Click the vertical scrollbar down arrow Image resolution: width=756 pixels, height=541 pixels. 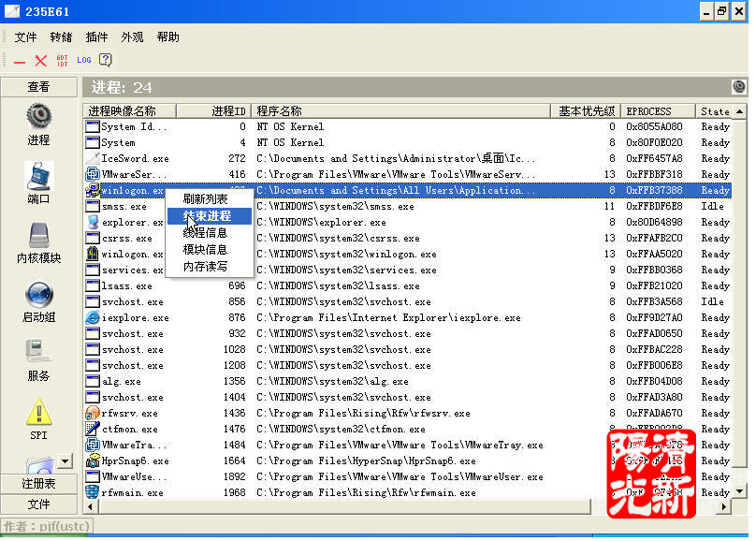pos(739,491)
